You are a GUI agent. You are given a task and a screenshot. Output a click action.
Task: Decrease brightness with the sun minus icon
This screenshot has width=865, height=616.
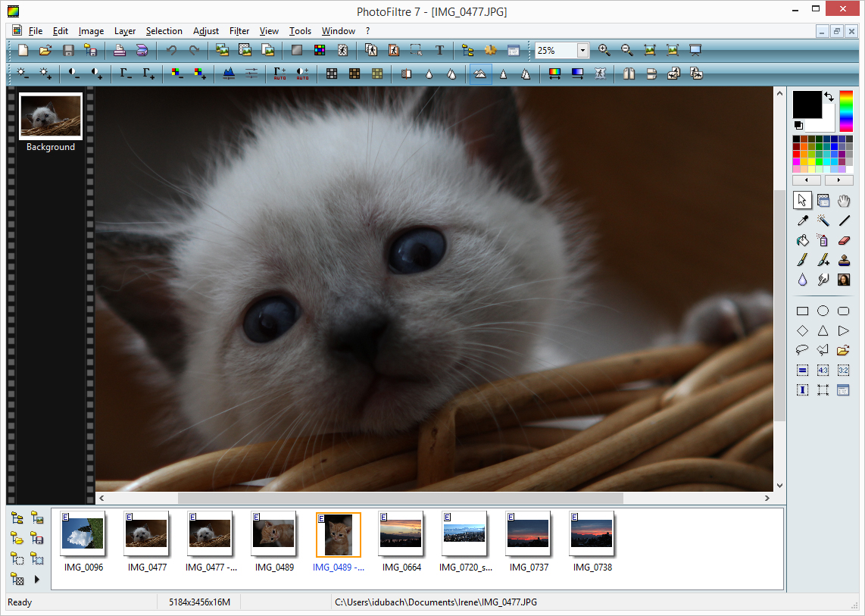pos(23,73)
